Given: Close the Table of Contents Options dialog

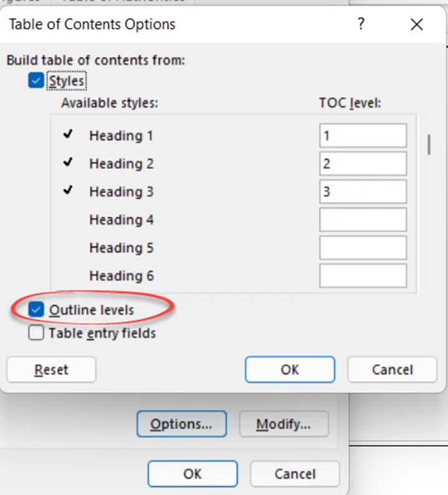Looking at the screenshot, I should [x=416, y=24].
